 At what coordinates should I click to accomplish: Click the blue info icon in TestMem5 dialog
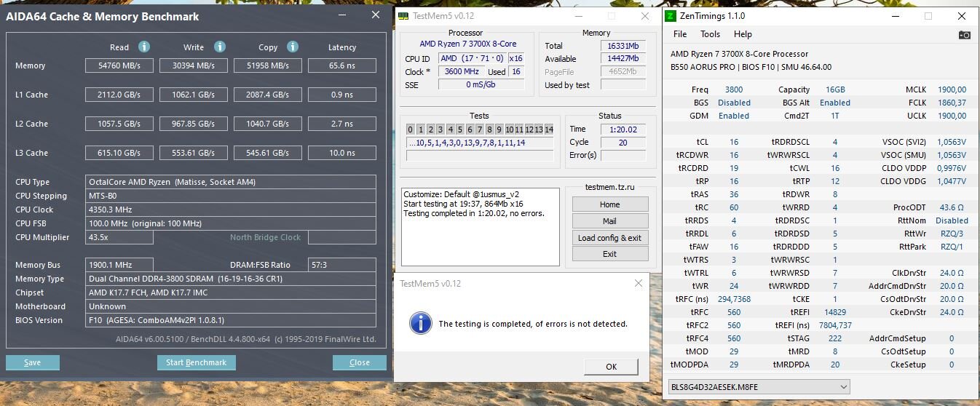point(421,323)
